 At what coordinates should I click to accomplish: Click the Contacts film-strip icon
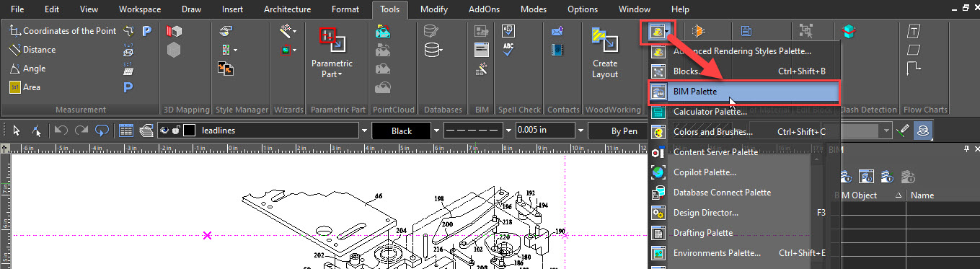(x=557, y=50)
